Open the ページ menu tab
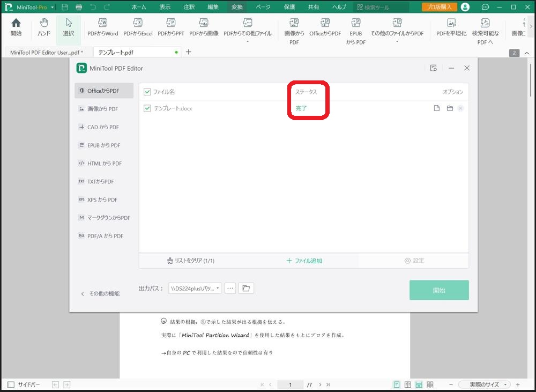The width and height of the screenshot is (536, 392). tap(263, 7)
